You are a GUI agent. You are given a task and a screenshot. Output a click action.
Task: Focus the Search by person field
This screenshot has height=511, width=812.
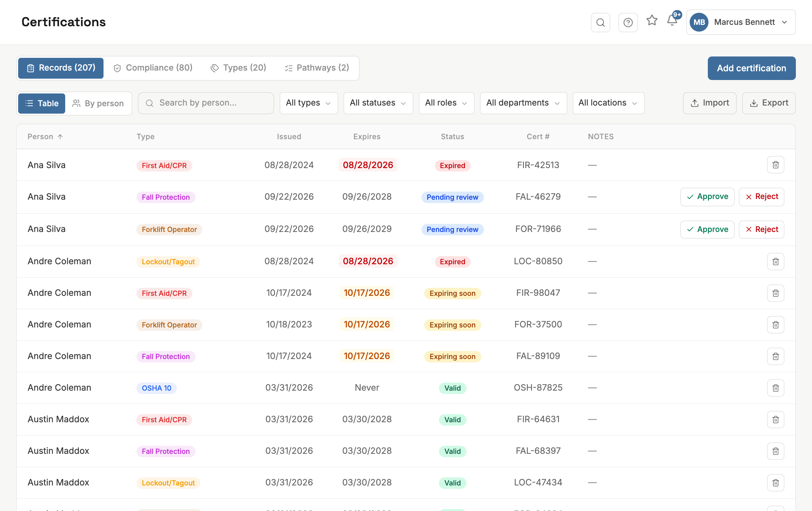pos(206,103)
